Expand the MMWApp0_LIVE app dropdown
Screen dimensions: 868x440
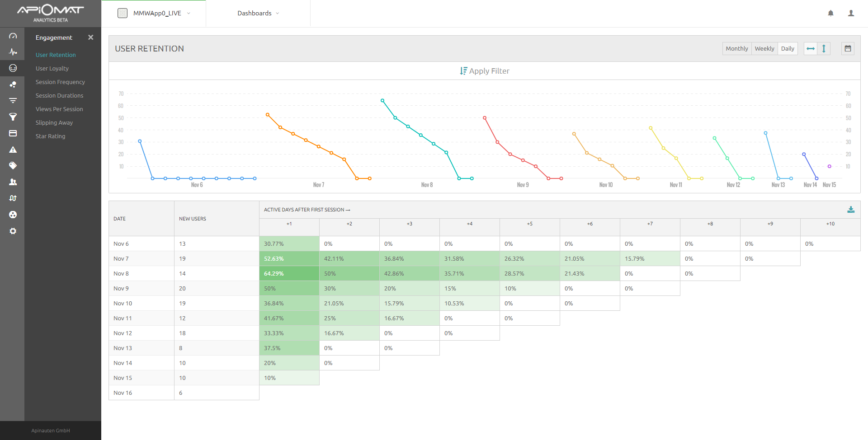pyautogui.click(x=189, y=13)
